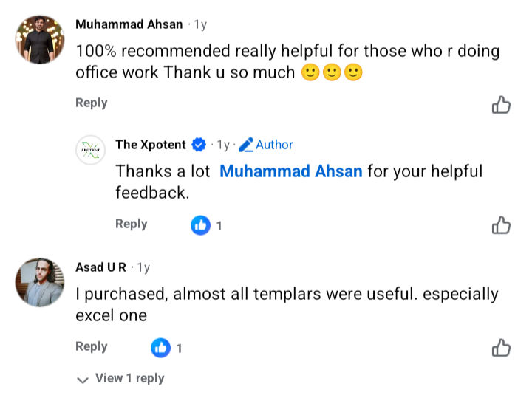532x398 pixels.
Task: Reply to Muhammad Ahsan's comment
Action: [91, 103]
